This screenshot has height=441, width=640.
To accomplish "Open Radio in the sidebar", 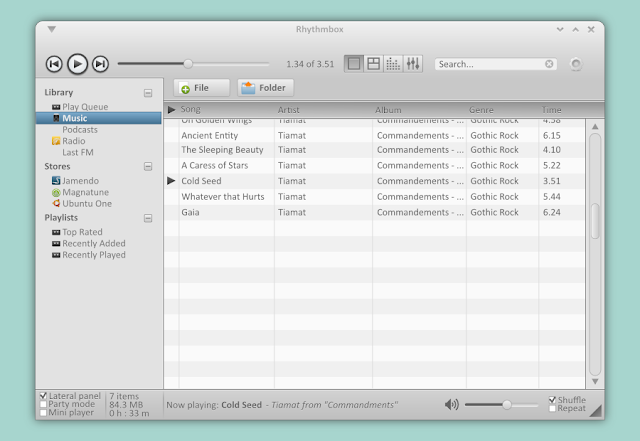I will 73,141.
